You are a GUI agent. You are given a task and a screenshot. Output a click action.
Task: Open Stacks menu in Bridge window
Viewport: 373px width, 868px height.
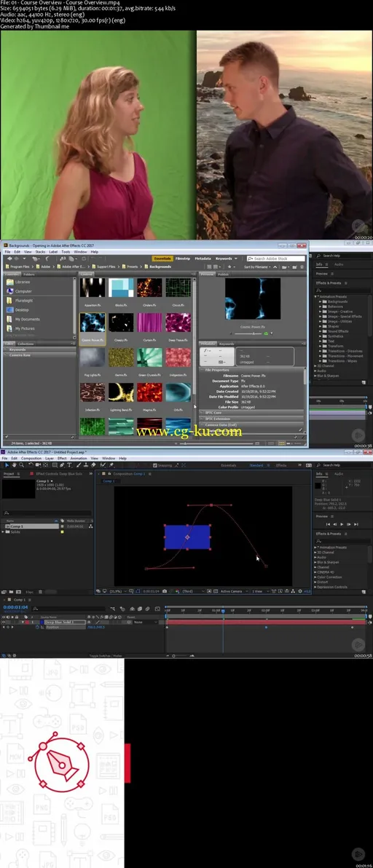(40, 252)
